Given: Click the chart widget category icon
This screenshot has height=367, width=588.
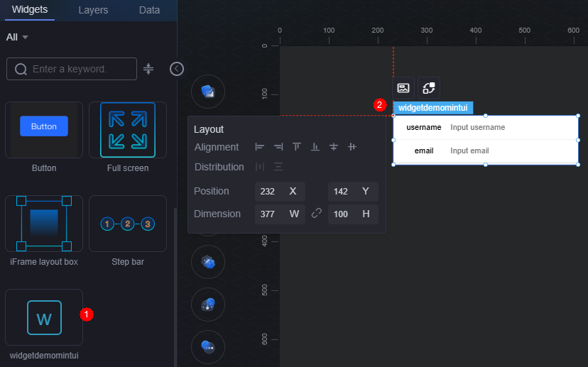Looking at the screenshot, I should (208, 92).
